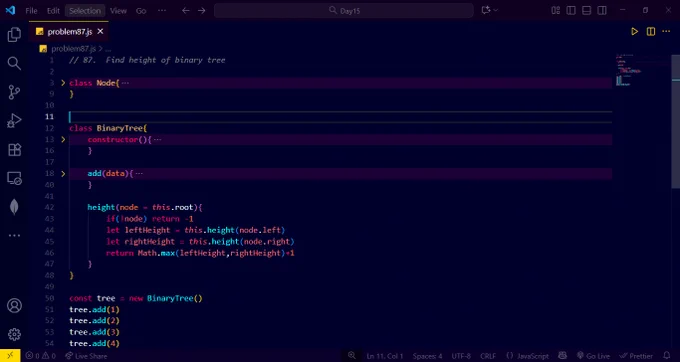This screenshot has height=362, width=680.
Task: Open notifications bell in status bar
Action: 667,355
